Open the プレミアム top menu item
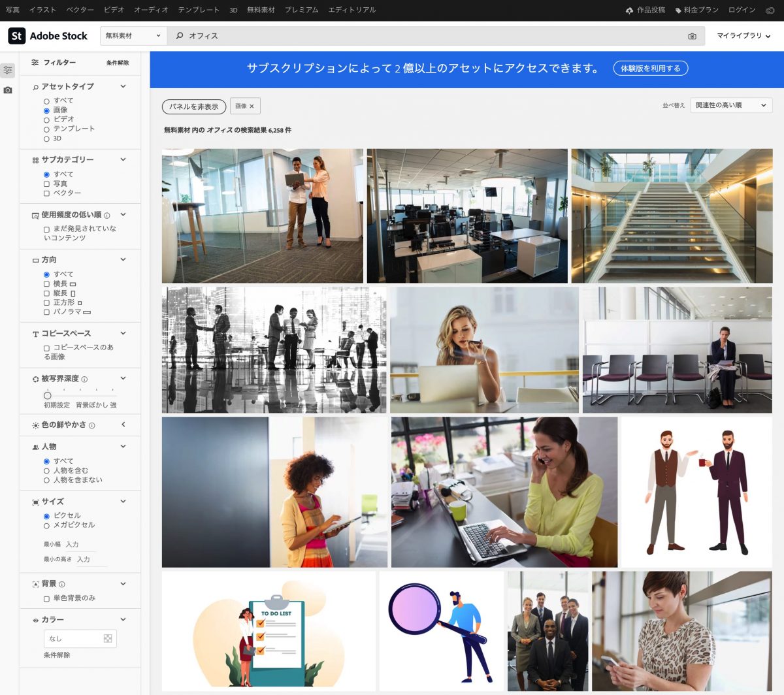Image resolution: width=784 pixels, height=695 pixels. coord(301,10)
